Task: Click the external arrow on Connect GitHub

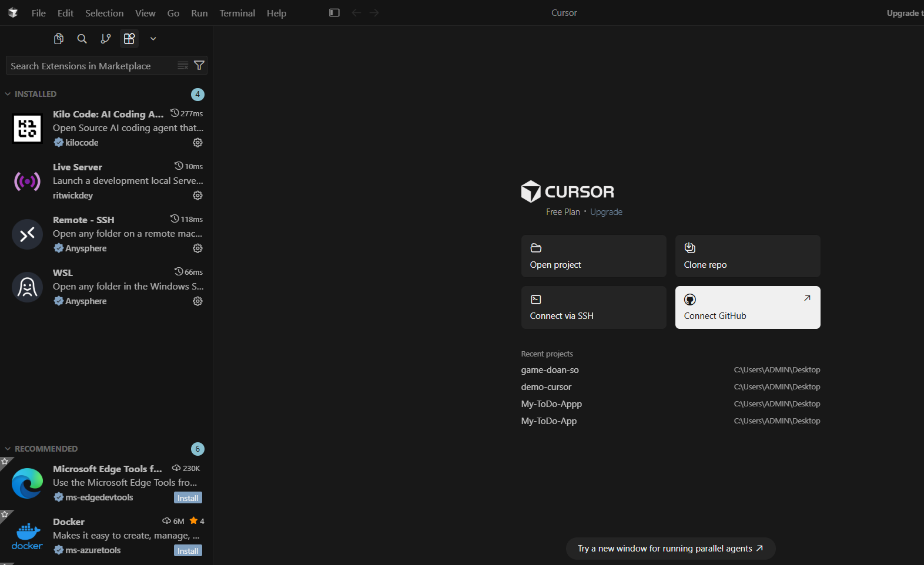Action: (808, 298)
